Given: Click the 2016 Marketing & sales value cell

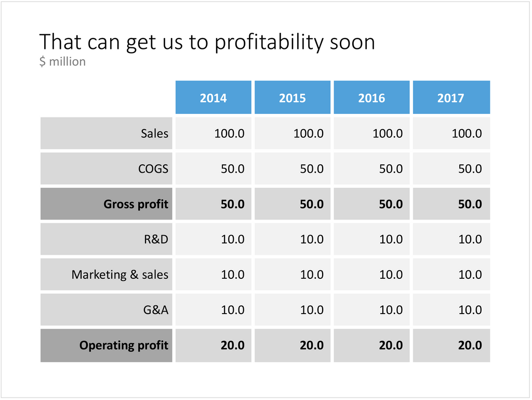Looking at the screenshot, I should click(371, 274).
